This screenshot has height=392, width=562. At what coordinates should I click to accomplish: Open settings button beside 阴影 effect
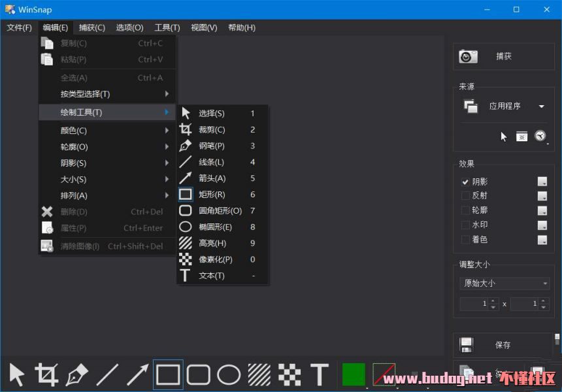[542, 182]
